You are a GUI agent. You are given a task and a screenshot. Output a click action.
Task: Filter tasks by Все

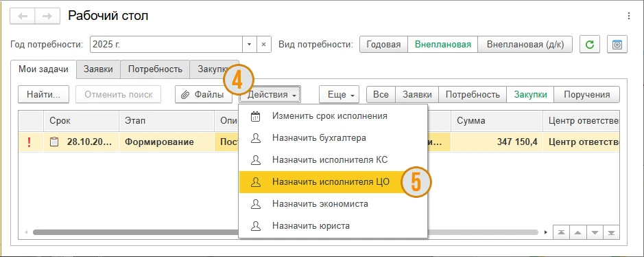[x=381, y=95]
